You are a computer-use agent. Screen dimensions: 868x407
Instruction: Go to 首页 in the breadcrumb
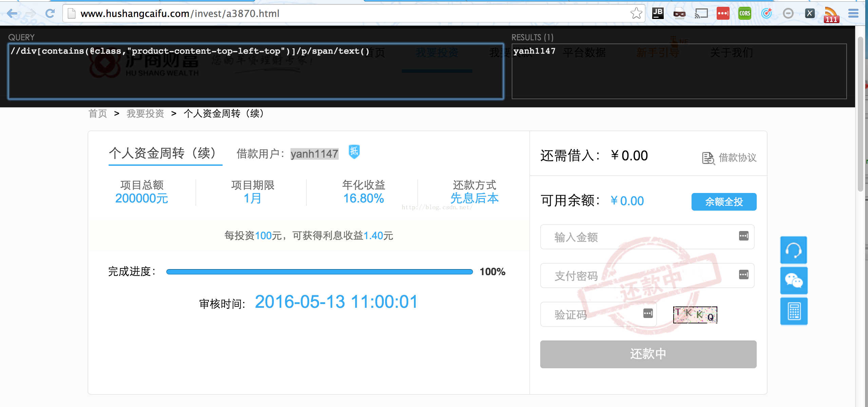point(98,113)
